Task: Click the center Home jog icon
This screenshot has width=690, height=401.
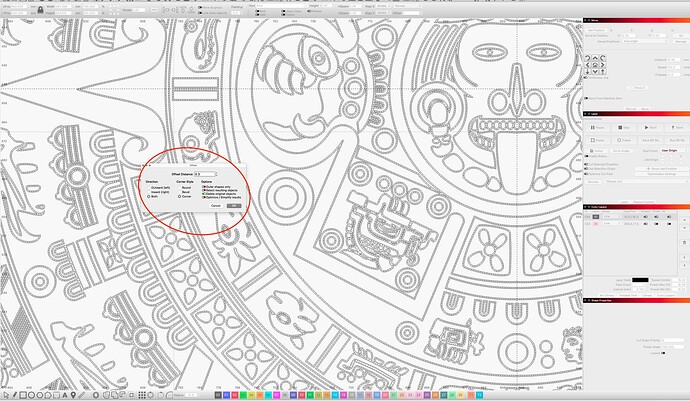Action: coord(595,65)
